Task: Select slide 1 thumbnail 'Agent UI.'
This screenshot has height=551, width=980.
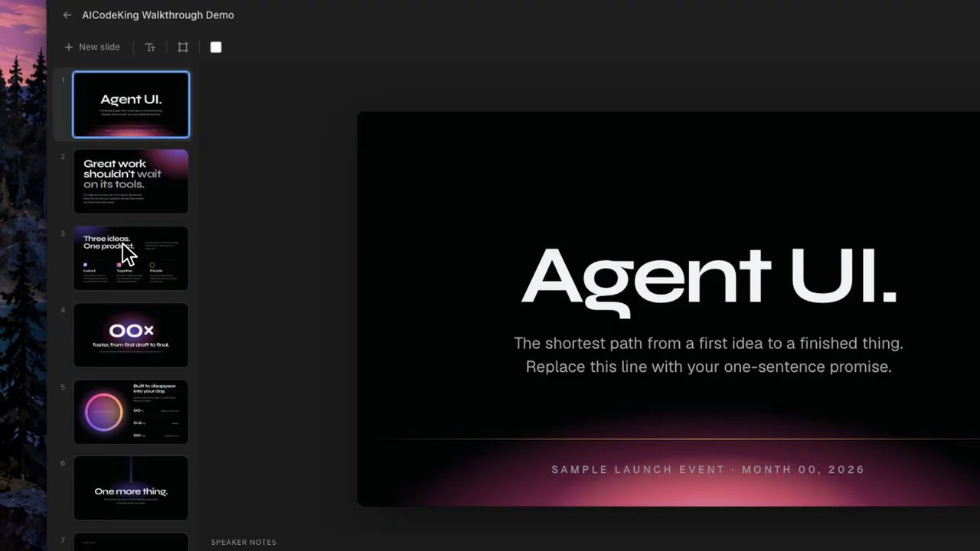Action: point(131,105)
